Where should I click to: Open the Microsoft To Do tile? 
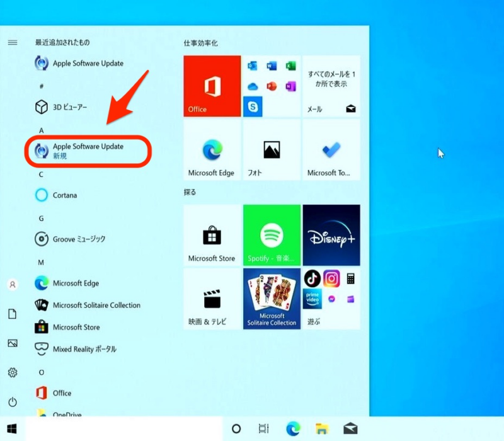(x=331, y=150)
